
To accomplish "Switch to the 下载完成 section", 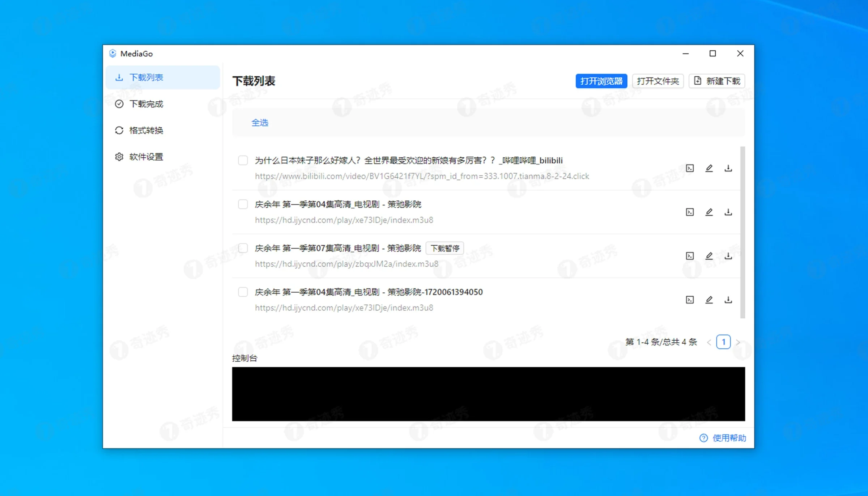I will tap(146, 104).
